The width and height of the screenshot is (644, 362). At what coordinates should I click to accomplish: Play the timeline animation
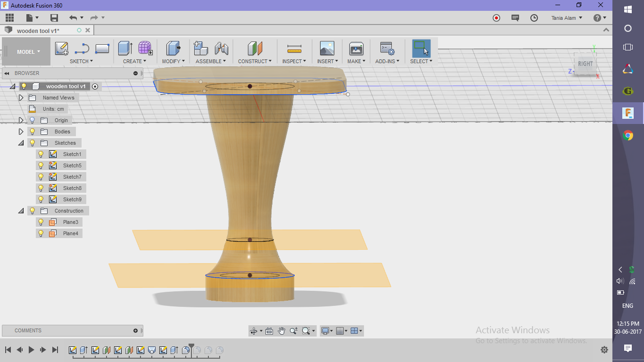click(x=32, y=350)
